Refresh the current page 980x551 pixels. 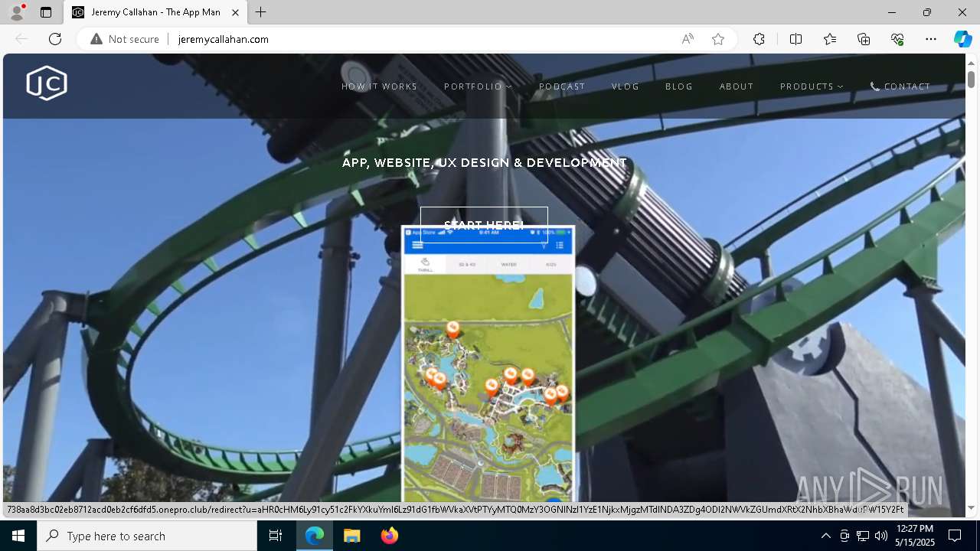click(55, 39)
